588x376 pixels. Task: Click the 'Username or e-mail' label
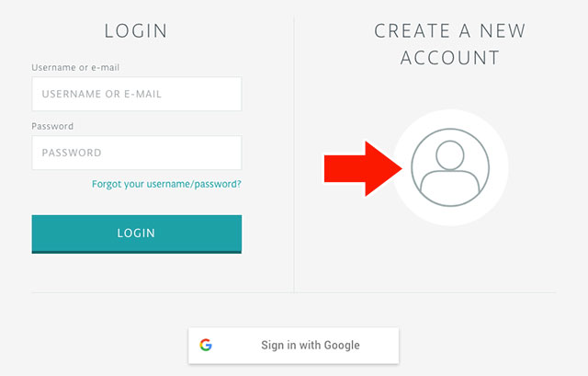75,67
